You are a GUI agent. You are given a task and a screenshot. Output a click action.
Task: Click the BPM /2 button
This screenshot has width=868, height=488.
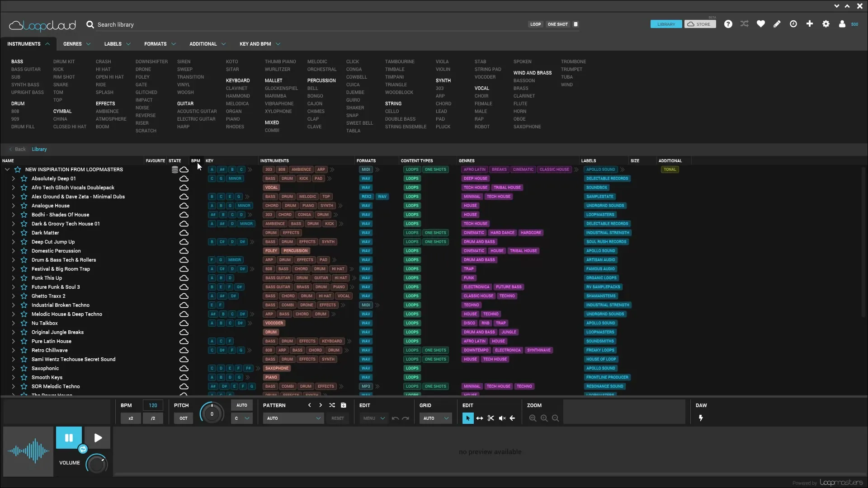[x=153, y=418]
